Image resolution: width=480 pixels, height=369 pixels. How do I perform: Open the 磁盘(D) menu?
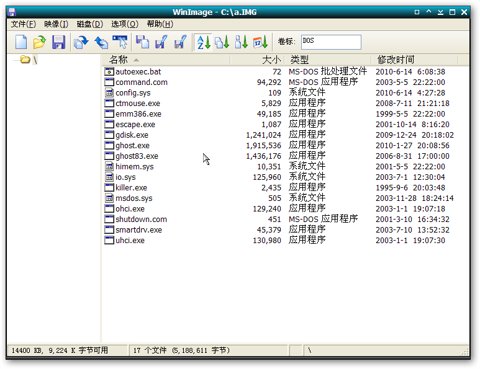(90, 24)
